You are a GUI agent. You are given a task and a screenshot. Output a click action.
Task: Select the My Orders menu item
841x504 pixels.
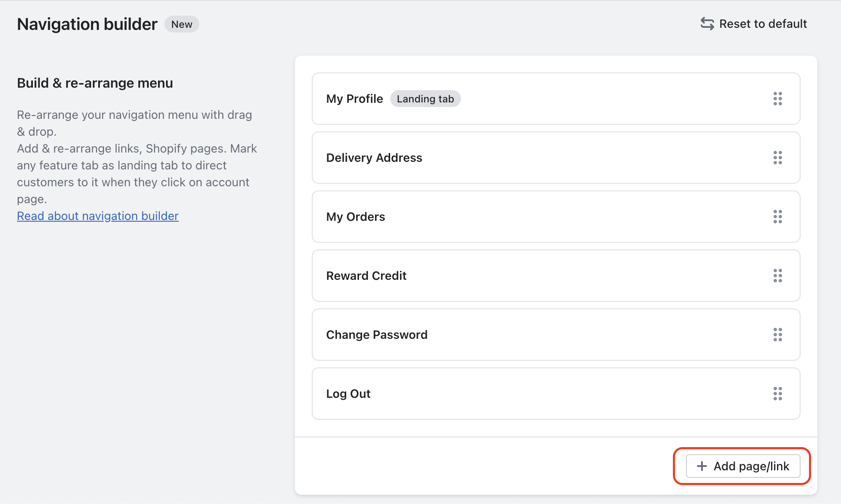(x=356, y=217)
